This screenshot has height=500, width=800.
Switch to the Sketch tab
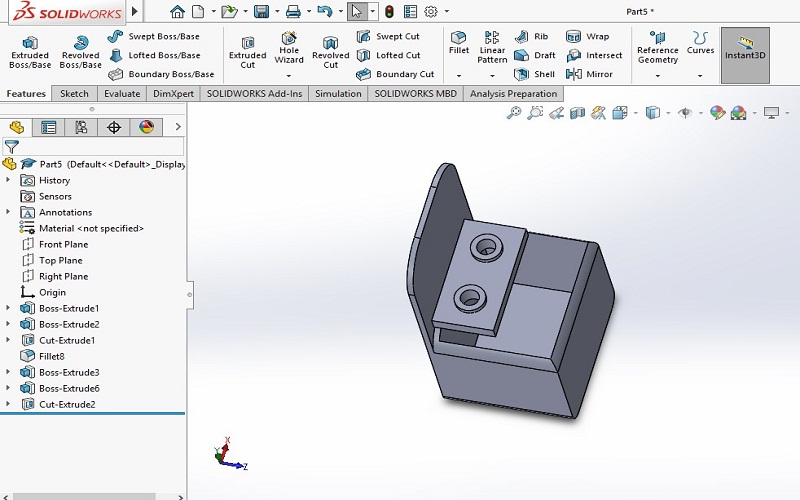point(74,93)
